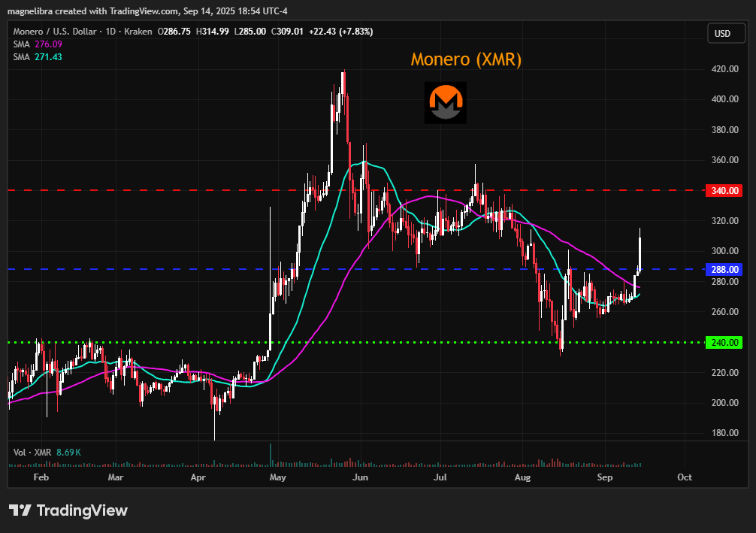This screenshot has height=533, width=756.
Task: Click the Sep label on time axis
Action: (605, 477)
